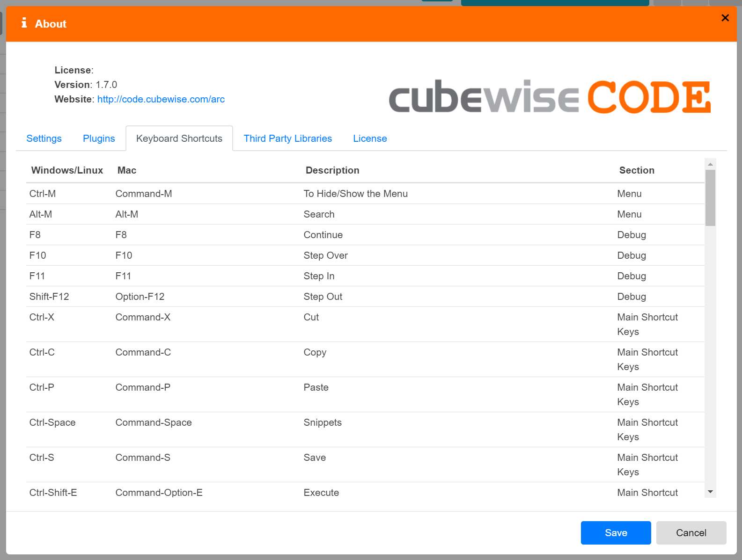Select the Shift-F12 Step Out row
742x560 pixels.
click(323, 297)
